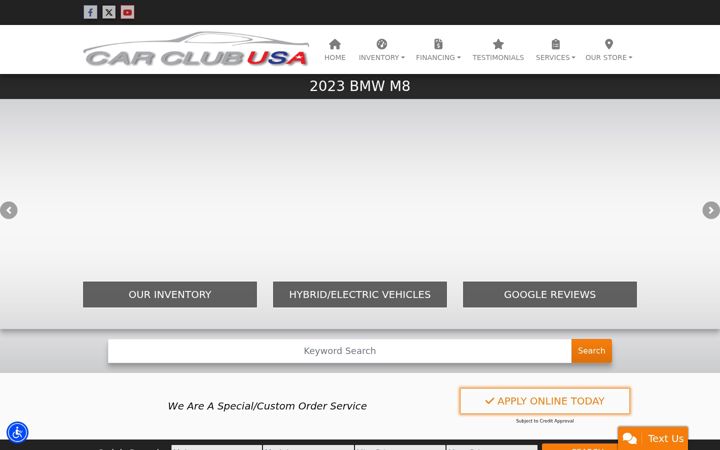Click the OUR INVENTORY button
Screen dimensions: 720x450
pyautogui.click(x=170, y=294)
